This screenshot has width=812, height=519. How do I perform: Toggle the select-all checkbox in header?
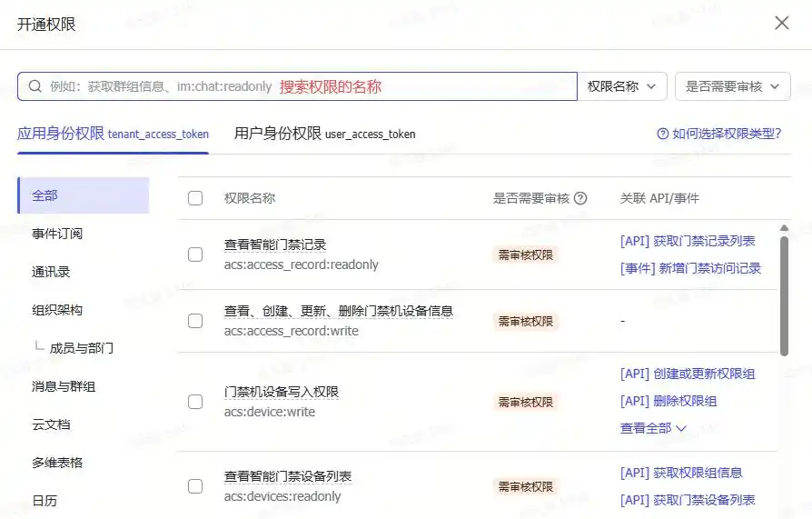point(195,198)
